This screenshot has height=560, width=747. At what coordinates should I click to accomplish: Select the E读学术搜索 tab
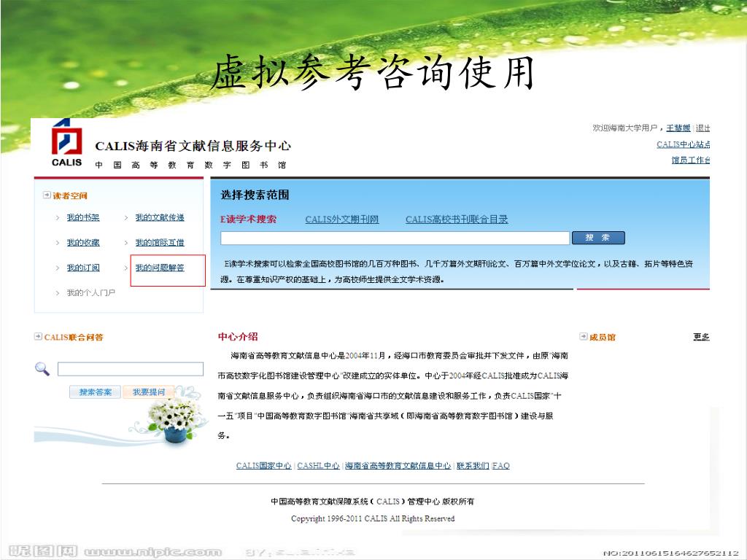pos(248,219)
